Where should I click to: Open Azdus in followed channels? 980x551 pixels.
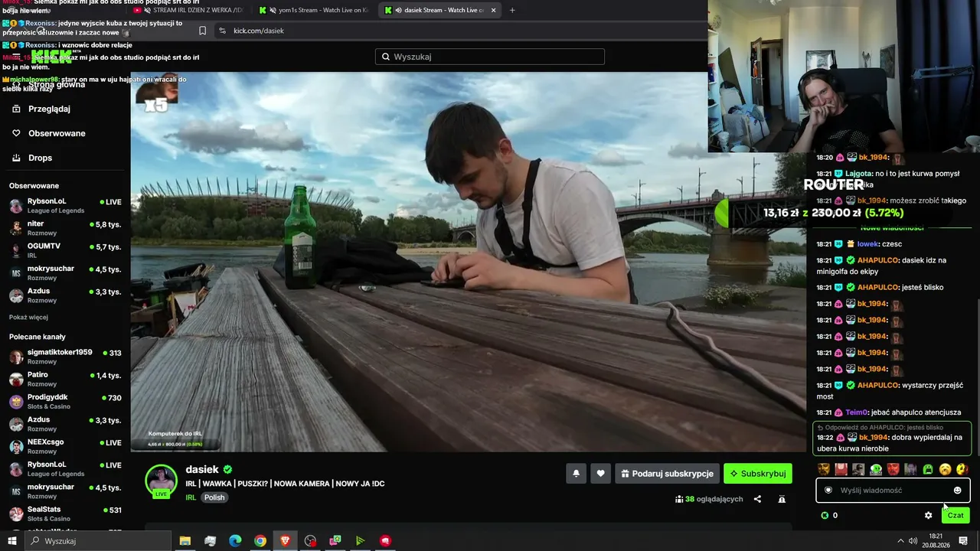tap(65, 295)
